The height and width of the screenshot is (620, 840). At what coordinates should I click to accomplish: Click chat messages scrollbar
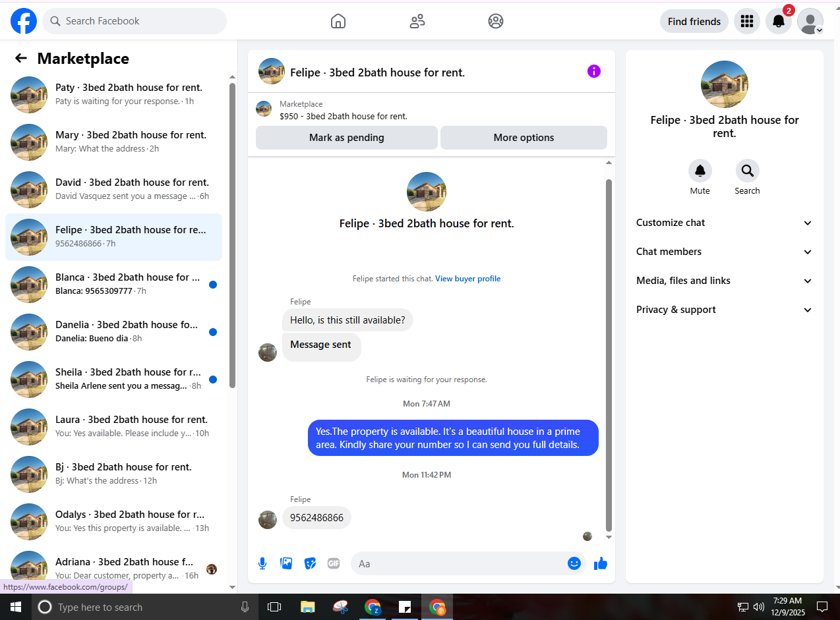pyautogui.click(x=609, y=354)
